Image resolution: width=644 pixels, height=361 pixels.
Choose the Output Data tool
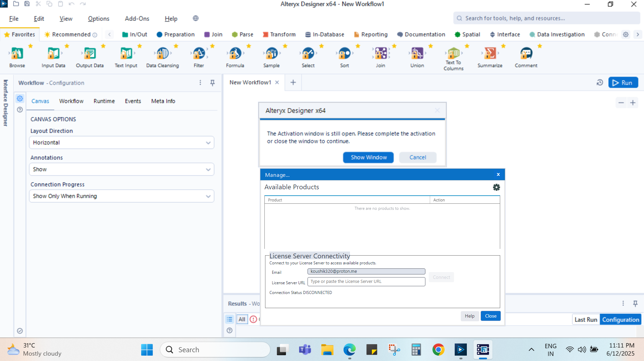click(x=90, y=53)
